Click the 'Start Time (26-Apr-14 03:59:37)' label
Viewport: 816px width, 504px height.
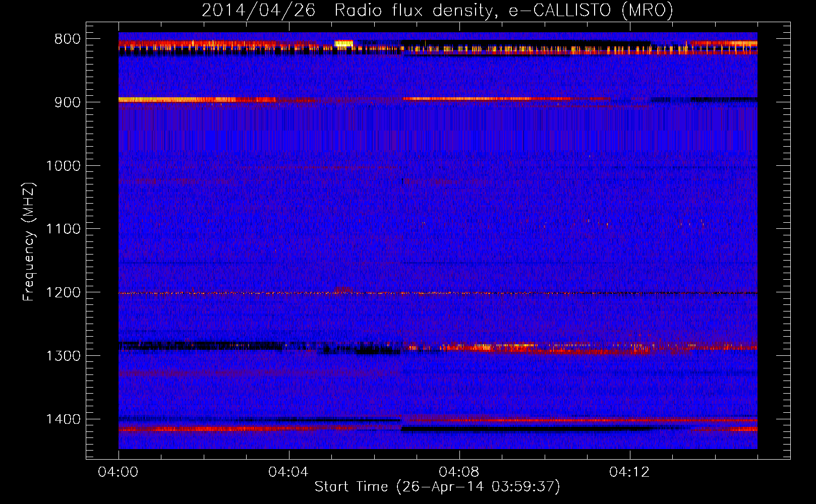(x=437, y=487)
